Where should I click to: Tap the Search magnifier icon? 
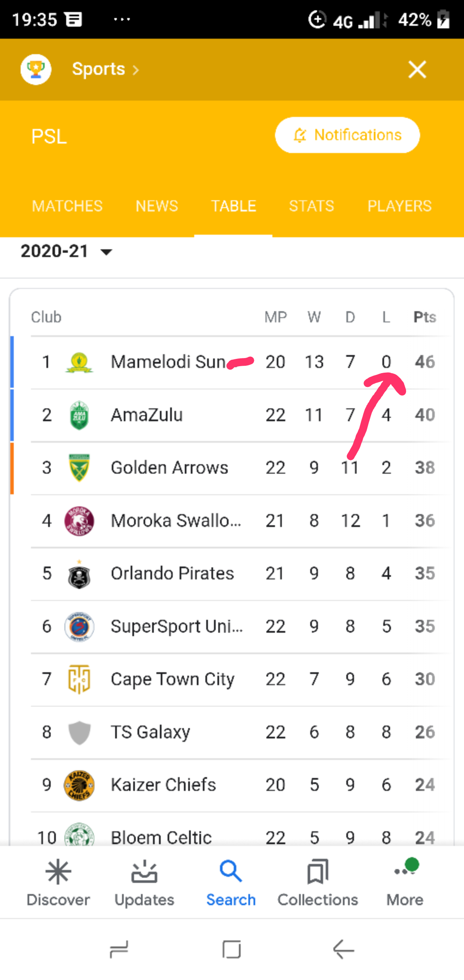(x=231, y=872)
